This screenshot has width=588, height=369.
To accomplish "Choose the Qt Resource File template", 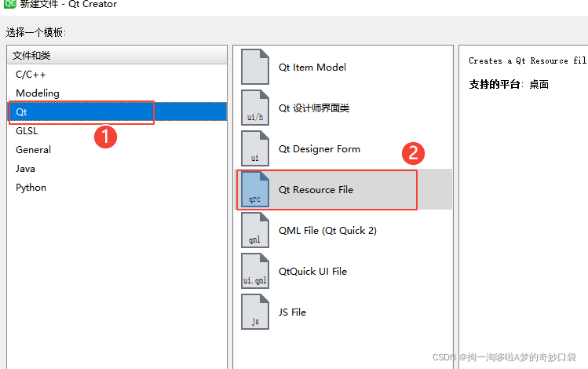I will tap(343, 189).
